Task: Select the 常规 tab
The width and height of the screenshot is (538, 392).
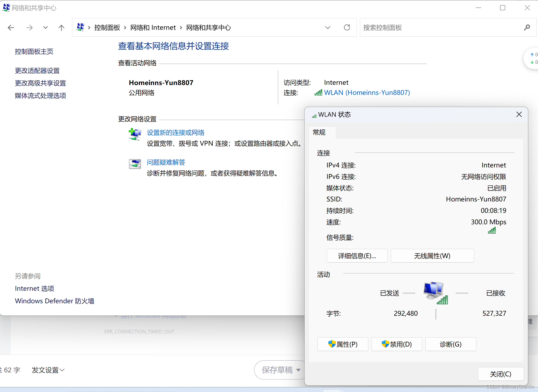Action: pyautogui.click(x=319, y=132)
